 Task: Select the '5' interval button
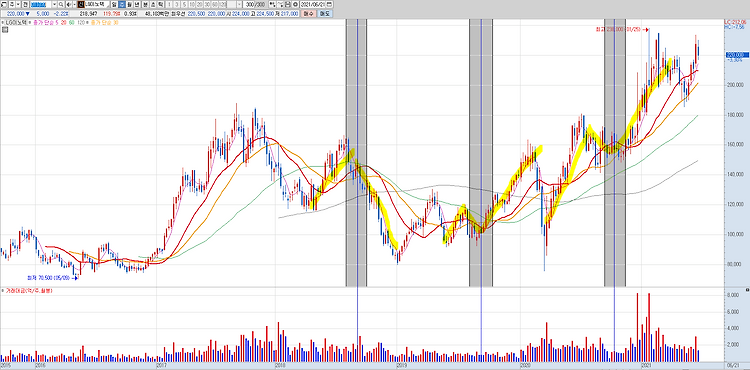184,4
